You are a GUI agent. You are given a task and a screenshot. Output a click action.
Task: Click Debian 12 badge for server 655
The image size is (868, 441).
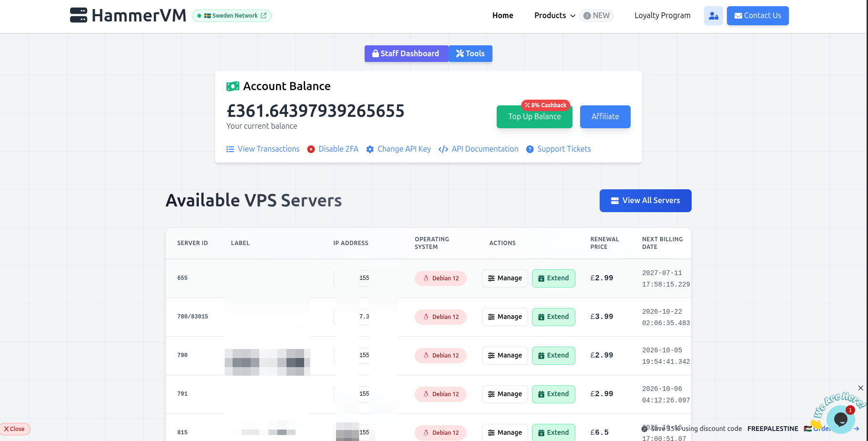(x=440, y=278)
